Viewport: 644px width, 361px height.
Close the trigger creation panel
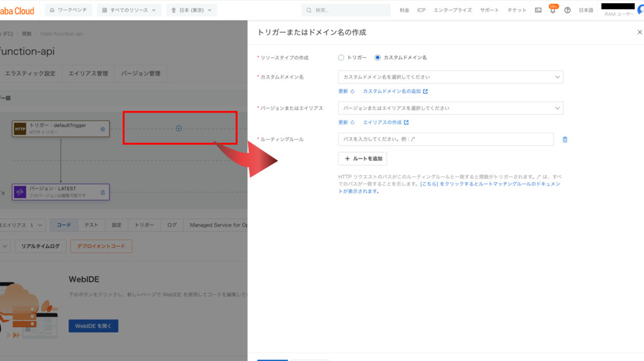(x=639, y=32)
